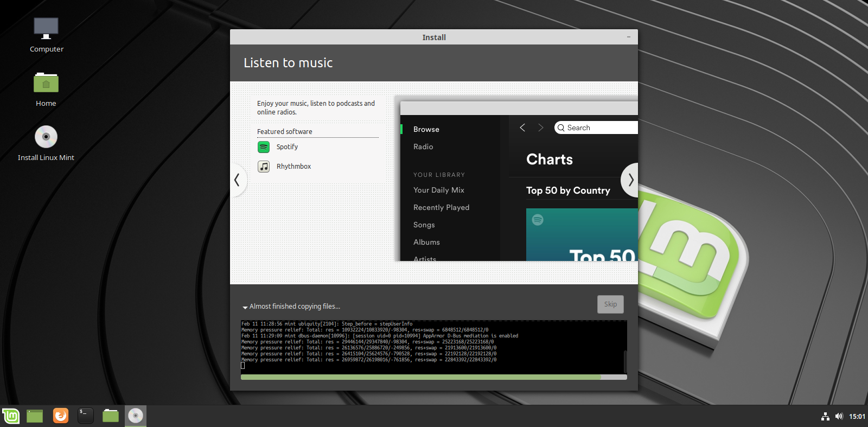
Task: Select Browse in Spotify sidebar
Action: [x=426, y=129]
